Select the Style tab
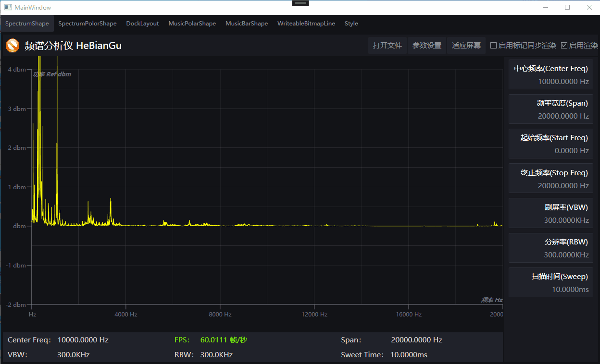The image size is (600, 364). click(351, 23)
